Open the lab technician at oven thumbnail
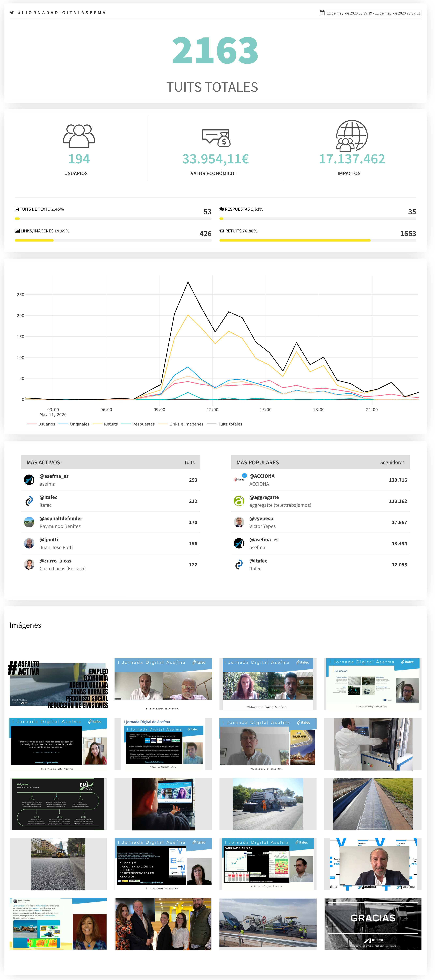The image size is (435, 980). click(x=373, y=744)
